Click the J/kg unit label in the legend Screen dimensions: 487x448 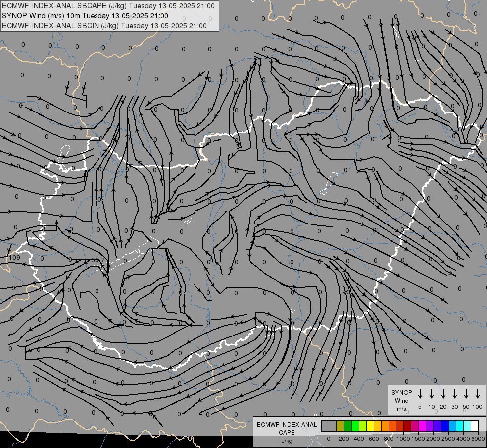click(287, 440)
